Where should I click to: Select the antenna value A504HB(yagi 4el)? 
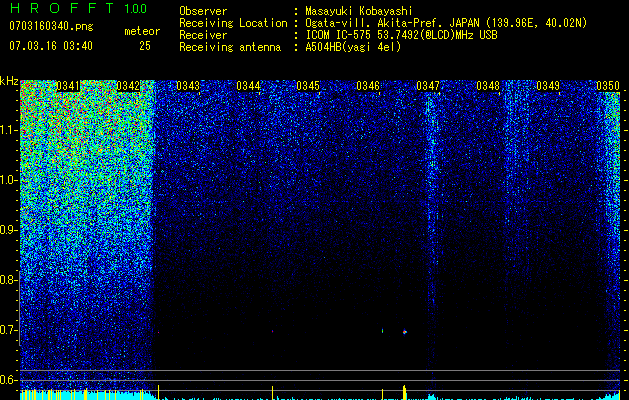(x=353, y=47)
